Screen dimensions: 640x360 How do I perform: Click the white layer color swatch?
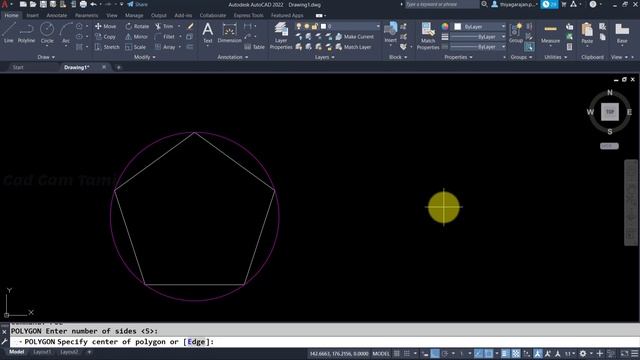(323, 26)
